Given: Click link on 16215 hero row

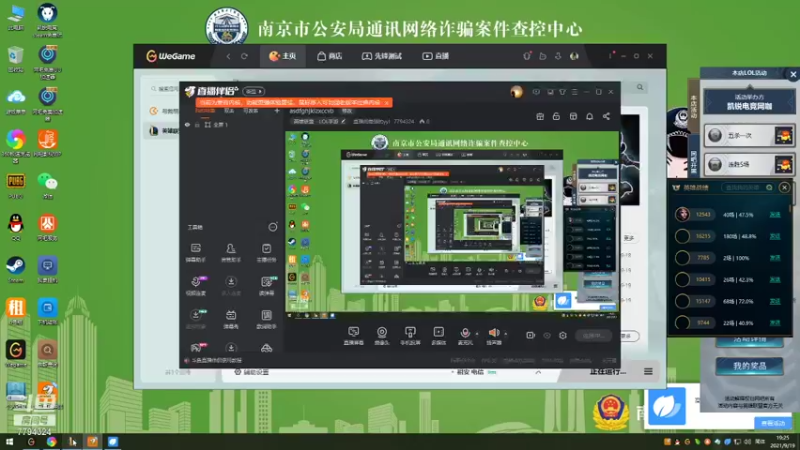Looking at the screenshot, I should pos(775,236).
